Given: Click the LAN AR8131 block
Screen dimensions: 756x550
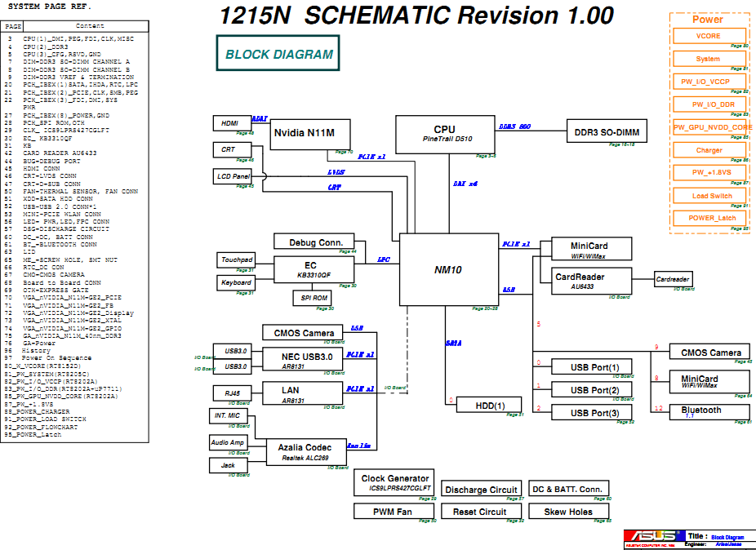Looking at the screenshot, I should 303,393.
